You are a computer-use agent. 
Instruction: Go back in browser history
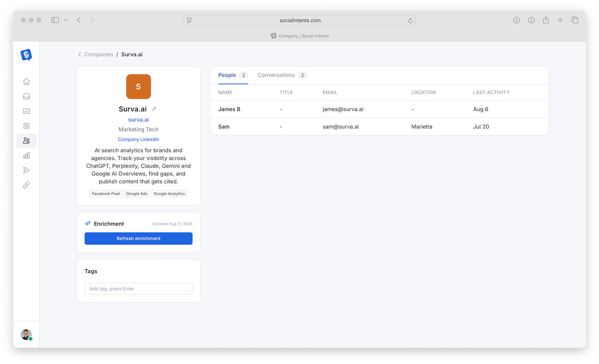tap(79, 20)
